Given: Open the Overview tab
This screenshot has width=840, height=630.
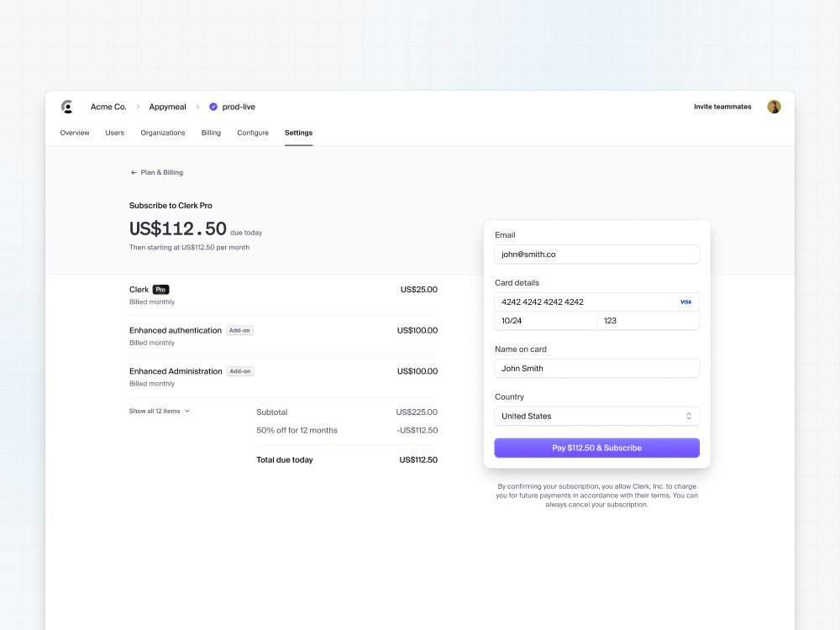Looking at the screenshot, I should click(75, 133).
